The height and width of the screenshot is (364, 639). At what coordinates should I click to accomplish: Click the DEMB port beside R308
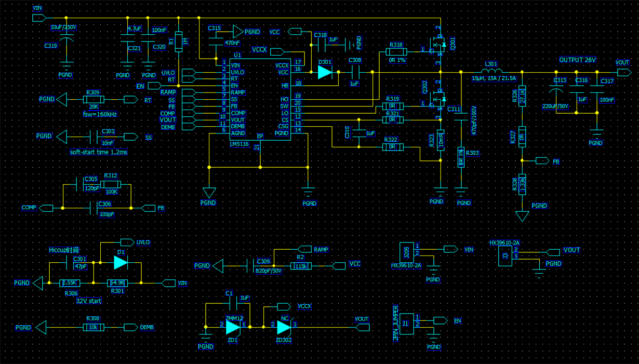tap(130, 328)
